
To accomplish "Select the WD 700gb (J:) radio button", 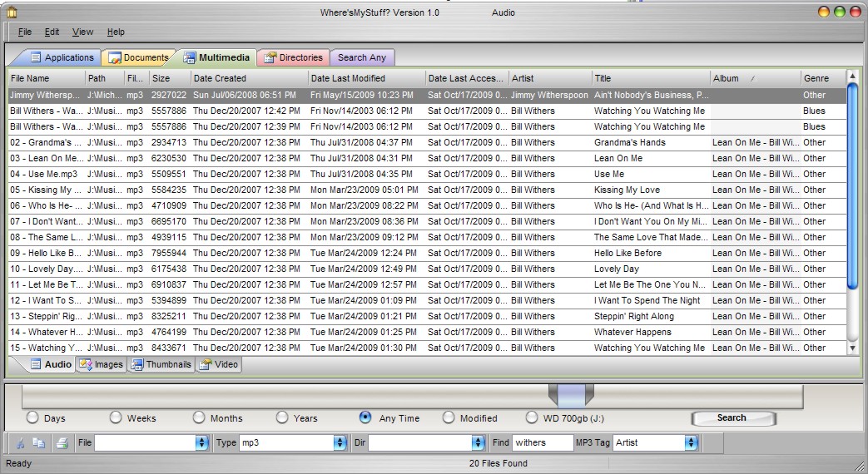I will click(532, 417).
